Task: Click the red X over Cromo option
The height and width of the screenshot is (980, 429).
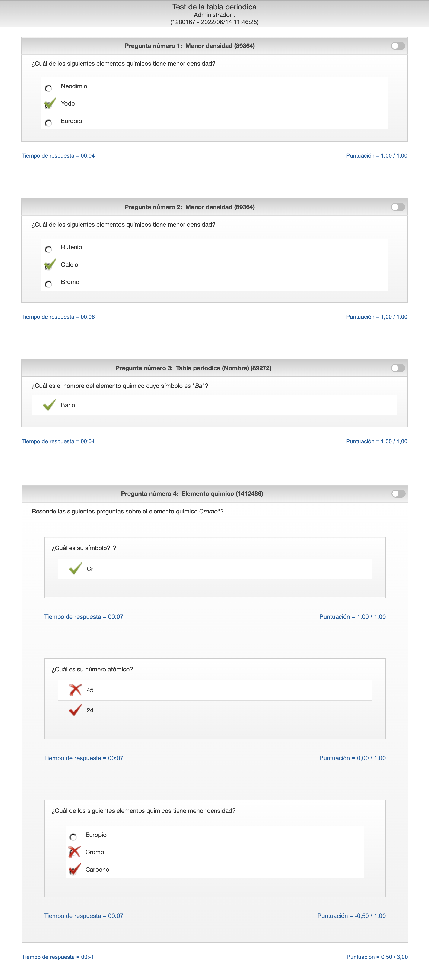Action: point(74,852)
